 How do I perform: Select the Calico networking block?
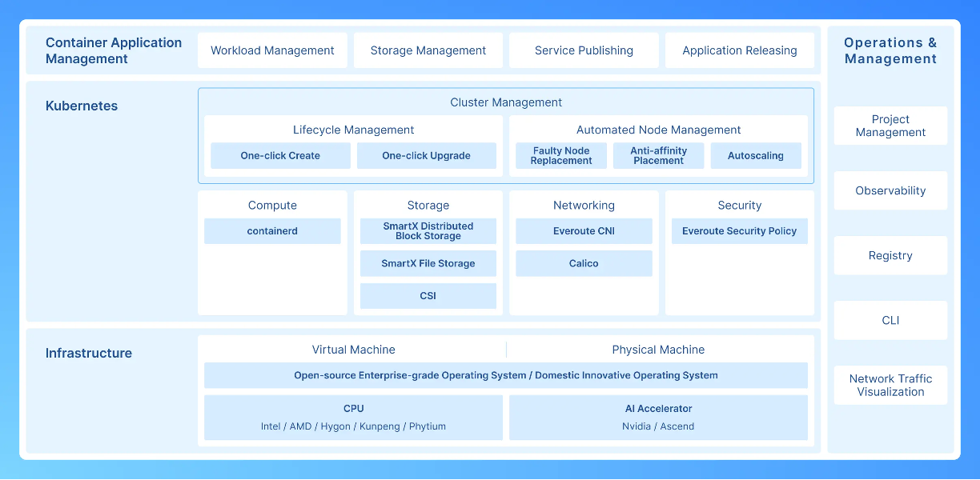[584, 263]
